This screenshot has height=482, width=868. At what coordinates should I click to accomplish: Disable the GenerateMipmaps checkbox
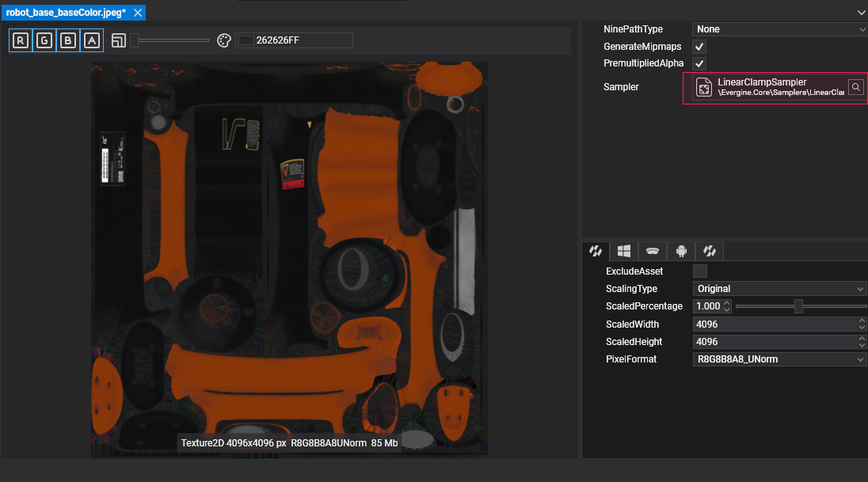[x=699, y=47]
